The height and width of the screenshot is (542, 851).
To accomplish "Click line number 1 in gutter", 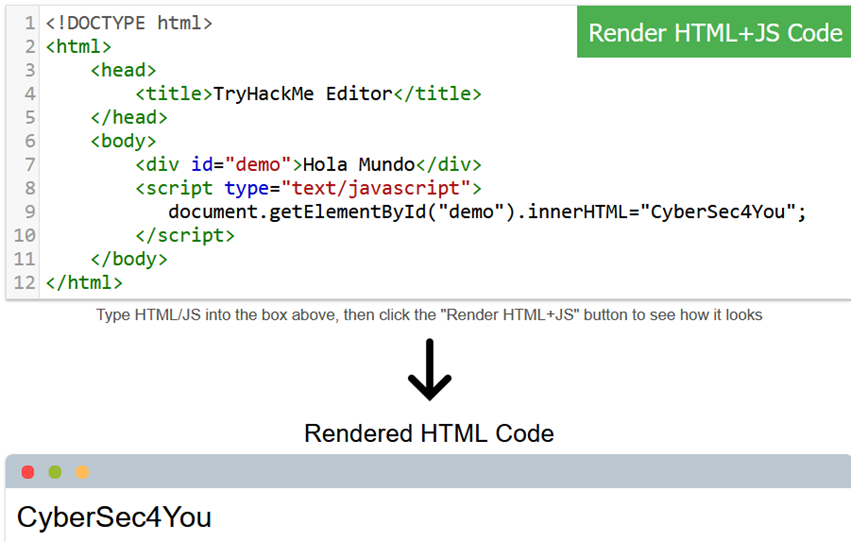I will click(x=30, y=22).
